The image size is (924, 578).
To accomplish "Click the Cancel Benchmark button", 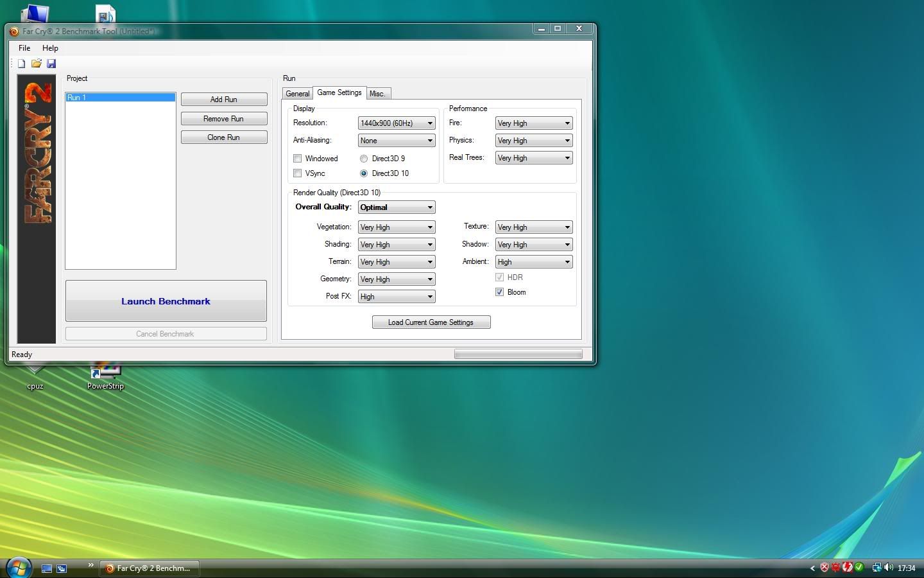I will tap(166, 334).
